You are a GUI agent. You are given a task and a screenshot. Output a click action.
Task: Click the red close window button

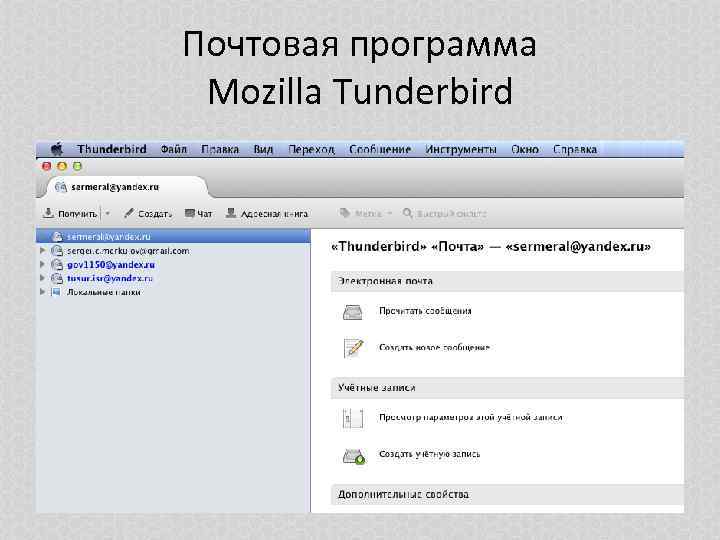pos(47,166)
